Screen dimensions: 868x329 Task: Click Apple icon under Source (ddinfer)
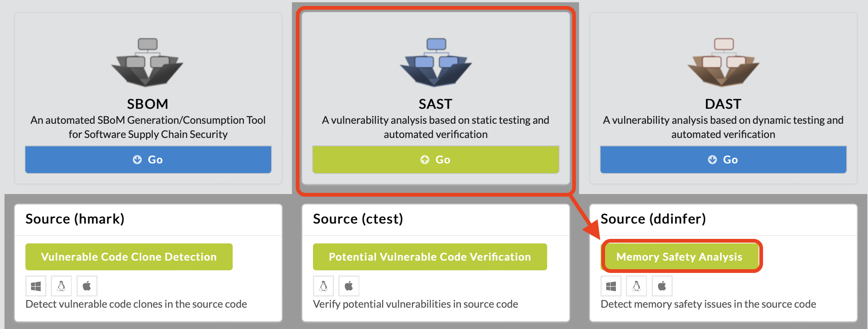662,286
